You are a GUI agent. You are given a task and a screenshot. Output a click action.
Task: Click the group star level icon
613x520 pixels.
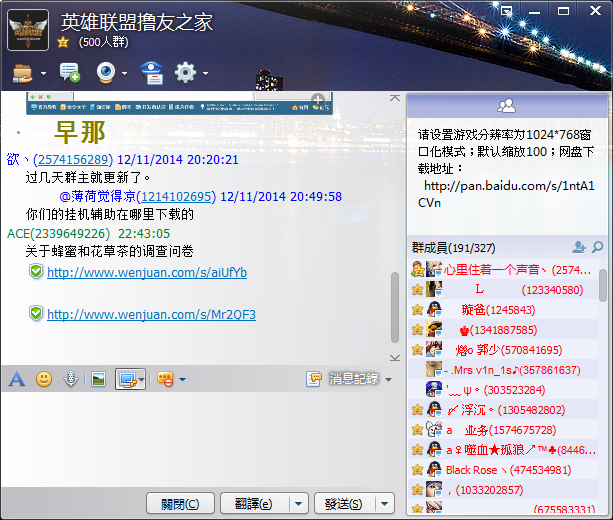(x=63, y=42)
